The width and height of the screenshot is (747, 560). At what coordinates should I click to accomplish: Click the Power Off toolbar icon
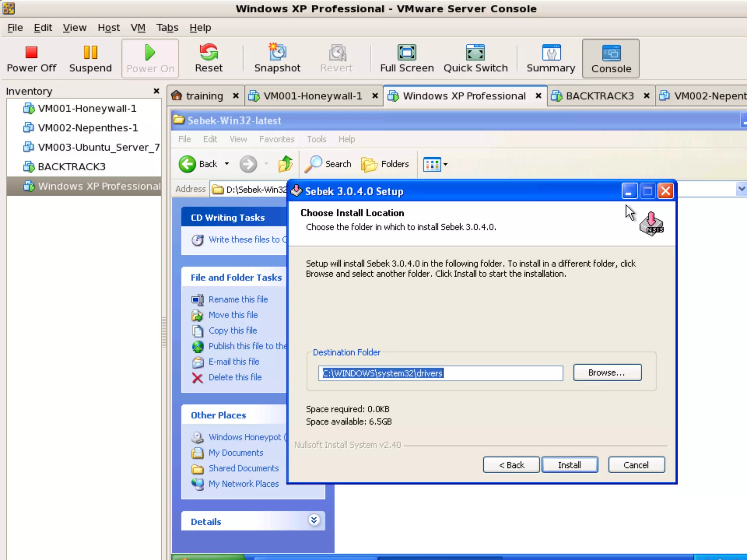pyautogui.click(x=31, y=58)
